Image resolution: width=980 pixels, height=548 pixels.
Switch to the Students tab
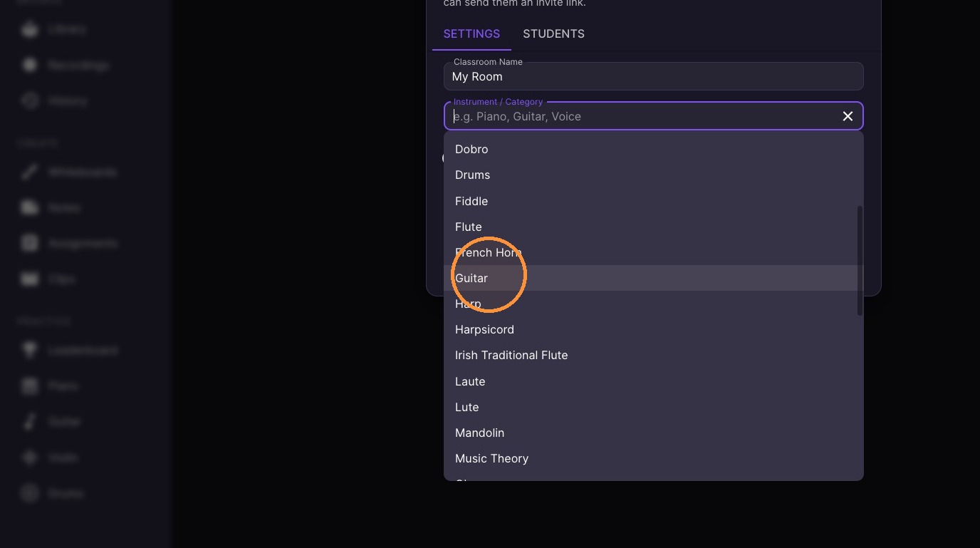[x=553, y=33]
